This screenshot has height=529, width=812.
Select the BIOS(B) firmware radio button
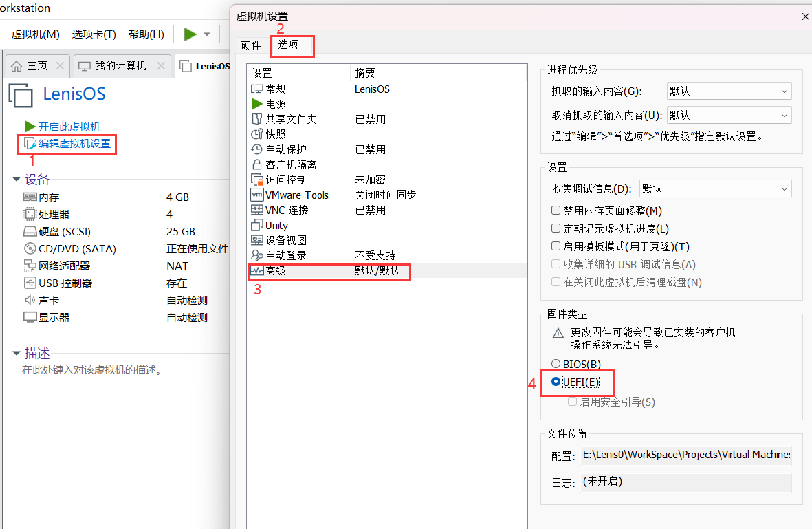pyautogui.click(x=556, y=364)
